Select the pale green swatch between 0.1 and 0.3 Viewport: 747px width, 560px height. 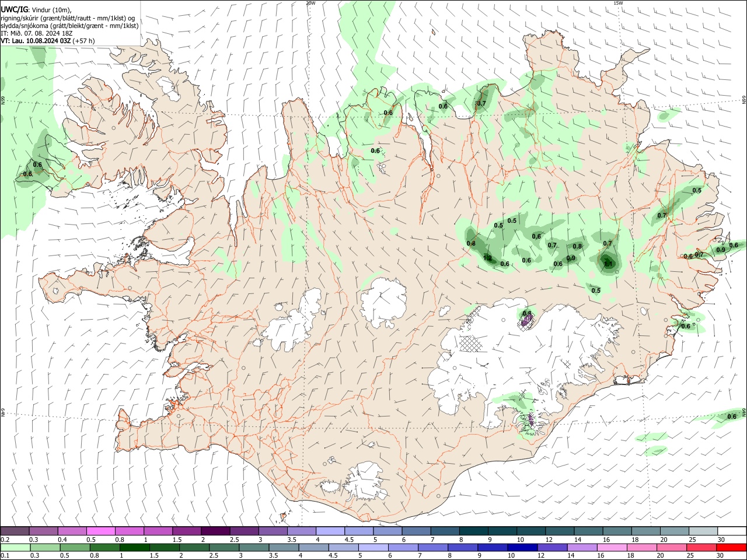[x=15, y=547]
